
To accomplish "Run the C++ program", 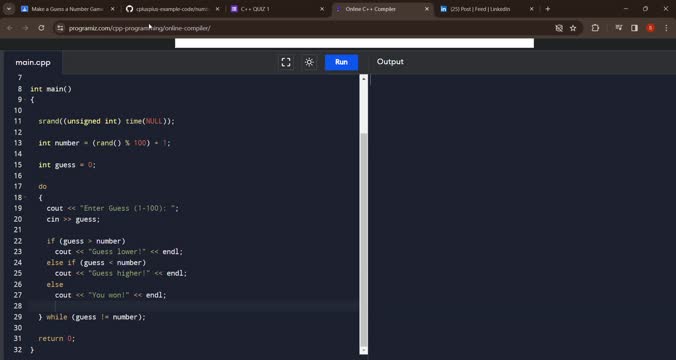I will coord(341,62).
